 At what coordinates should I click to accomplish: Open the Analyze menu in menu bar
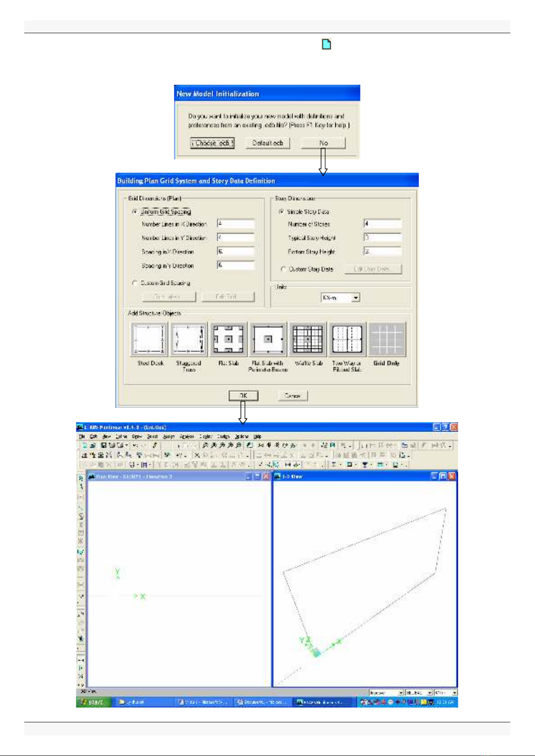pos(187,436)
